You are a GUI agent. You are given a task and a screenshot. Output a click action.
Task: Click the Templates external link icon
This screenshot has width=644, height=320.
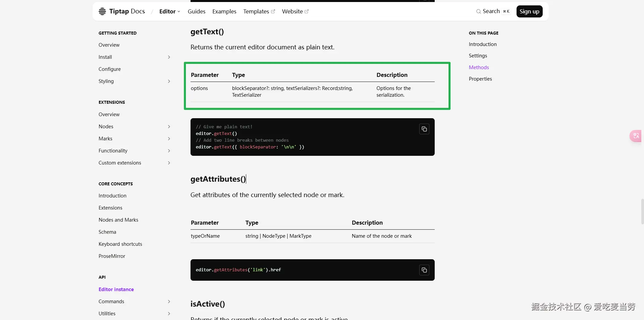coord(273,11)
